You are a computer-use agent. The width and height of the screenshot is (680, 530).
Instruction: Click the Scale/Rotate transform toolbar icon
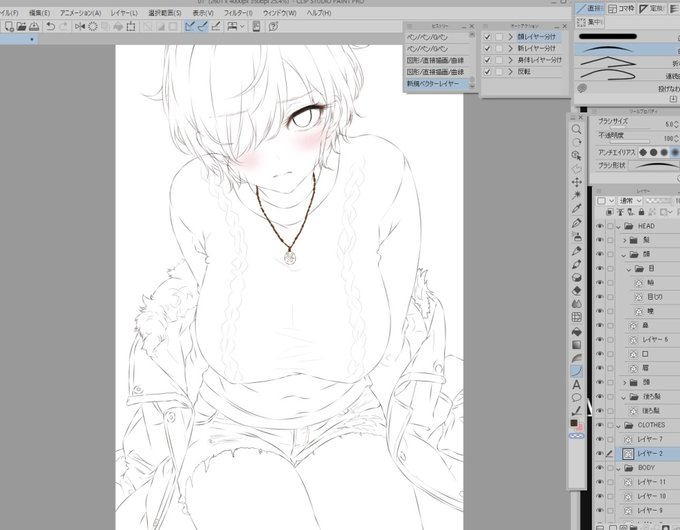131,26
